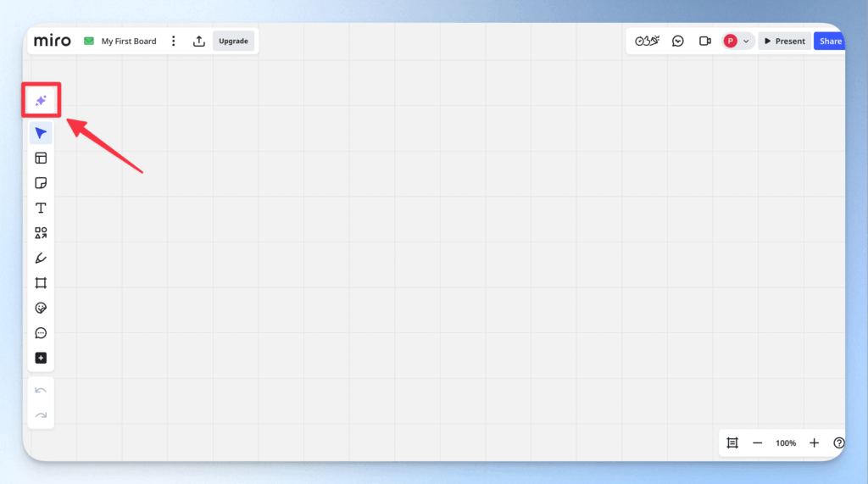868x484 pixels.
Task: Click the miro logo
Action: click(x=53, y=41)
